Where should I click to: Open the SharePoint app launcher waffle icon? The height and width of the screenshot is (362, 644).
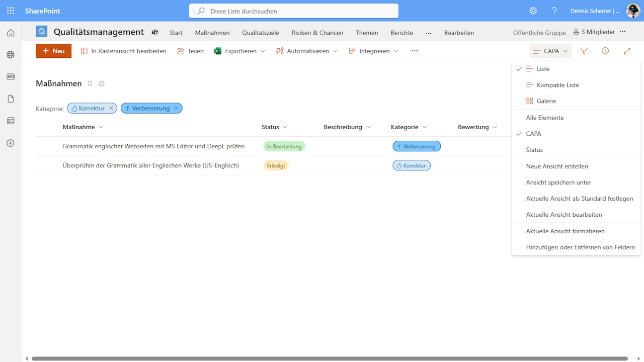10,11
